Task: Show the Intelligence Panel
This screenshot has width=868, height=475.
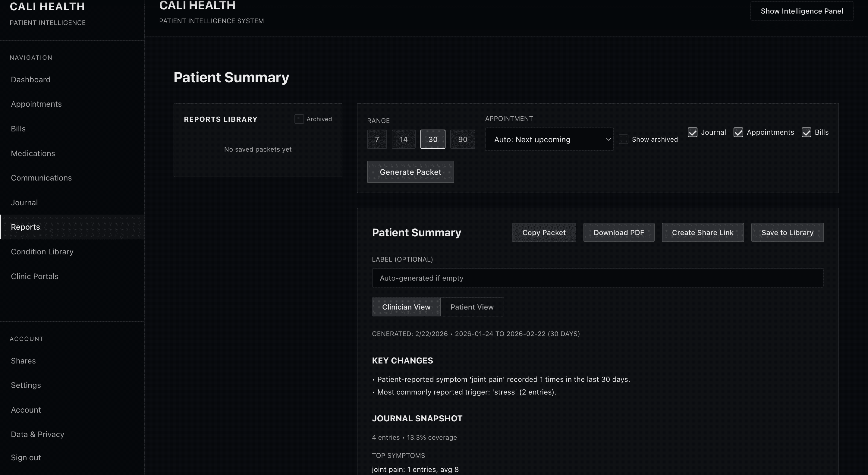Action: [802, 11]
